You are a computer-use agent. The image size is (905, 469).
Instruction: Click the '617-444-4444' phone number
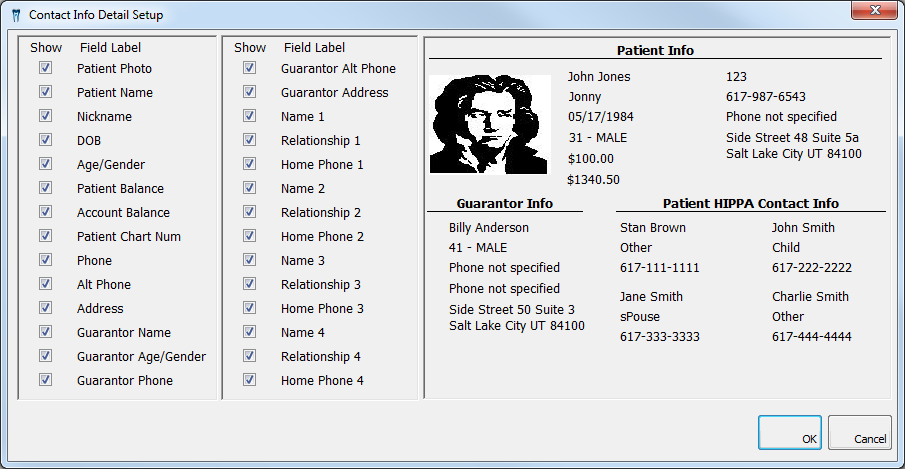[811, 337]
